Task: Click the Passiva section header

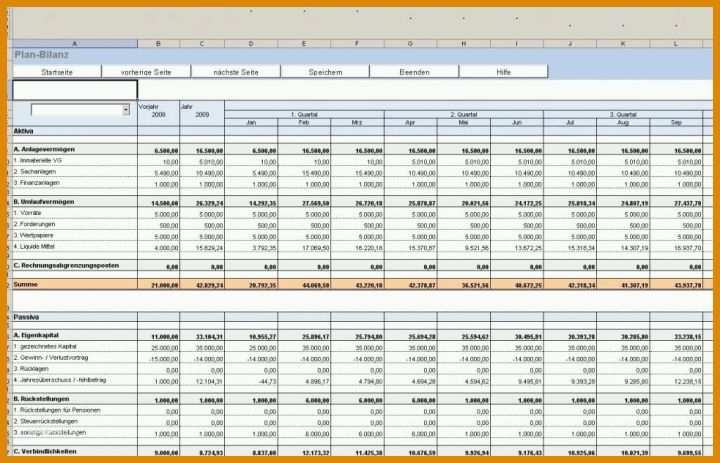Action: [x=26, y=317]
